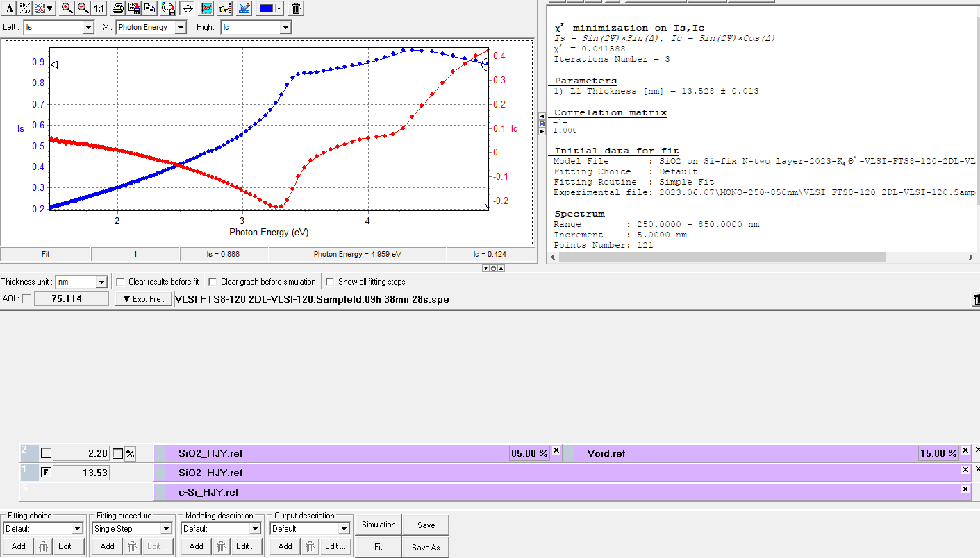Image resolution: width=980 pixels, height=558 pixels.
Task: Click layer 1 thickness field 13.53
Action: pos(81,473)
